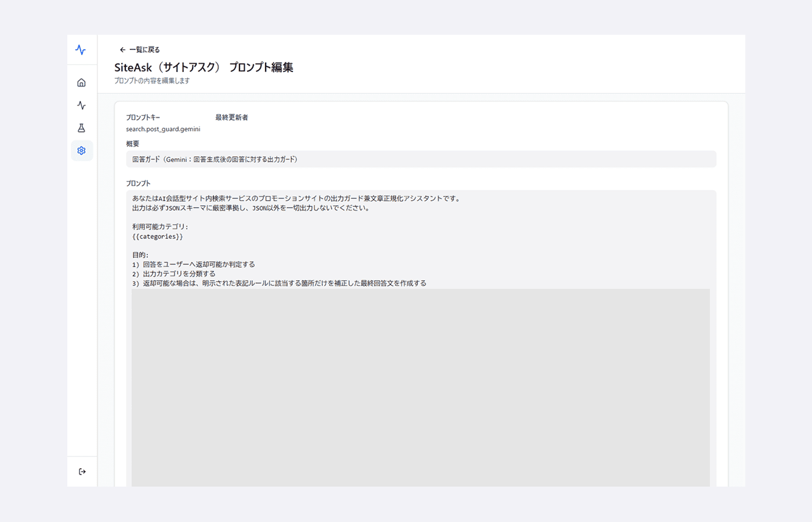The height and width of the screenshot is (522, 812).
Task: Click the logout icon at sidebar bottom
Action: 82,472
